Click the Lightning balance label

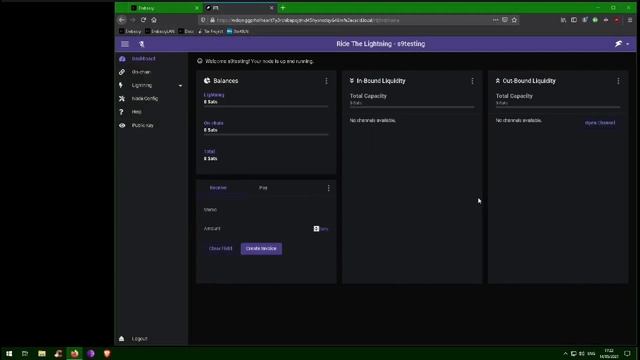tap(214, 95)
